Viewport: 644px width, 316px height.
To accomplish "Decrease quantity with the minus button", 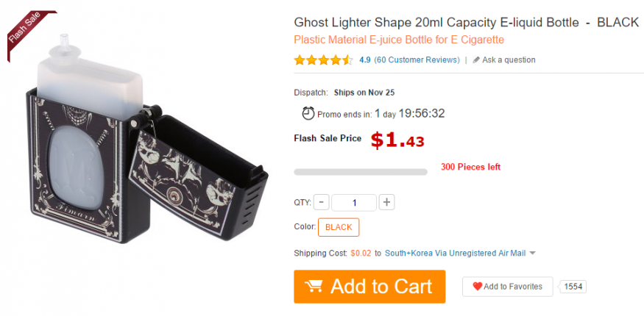I will (322, 202).
